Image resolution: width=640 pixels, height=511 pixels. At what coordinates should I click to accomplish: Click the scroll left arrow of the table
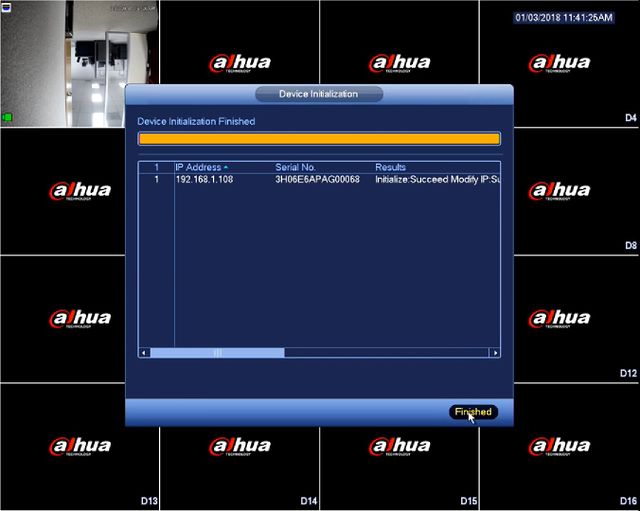coord(144,353)
